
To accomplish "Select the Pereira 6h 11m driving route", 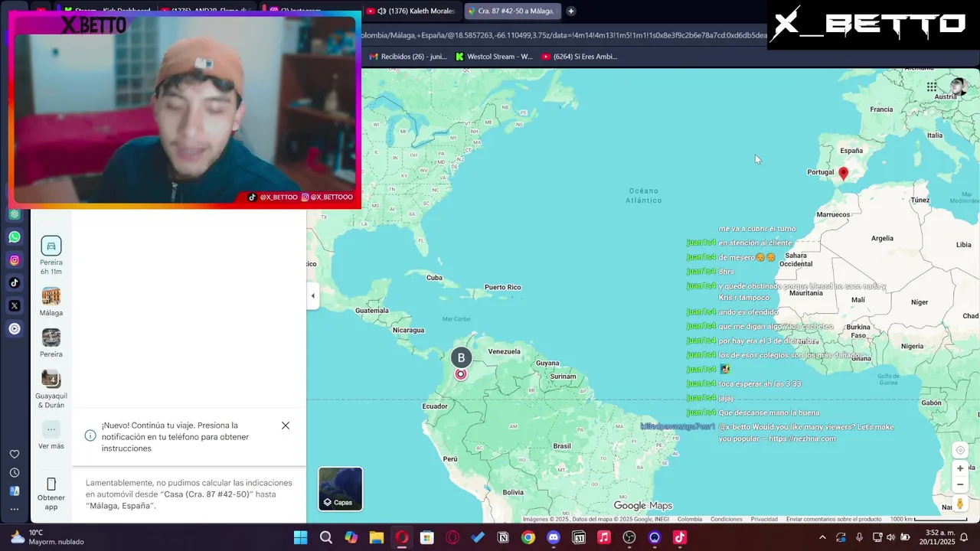I will 51,256.
